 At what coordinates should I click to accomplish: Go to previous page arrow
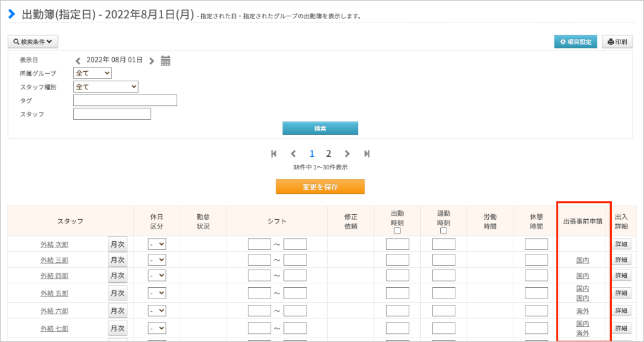click(293, 154)
